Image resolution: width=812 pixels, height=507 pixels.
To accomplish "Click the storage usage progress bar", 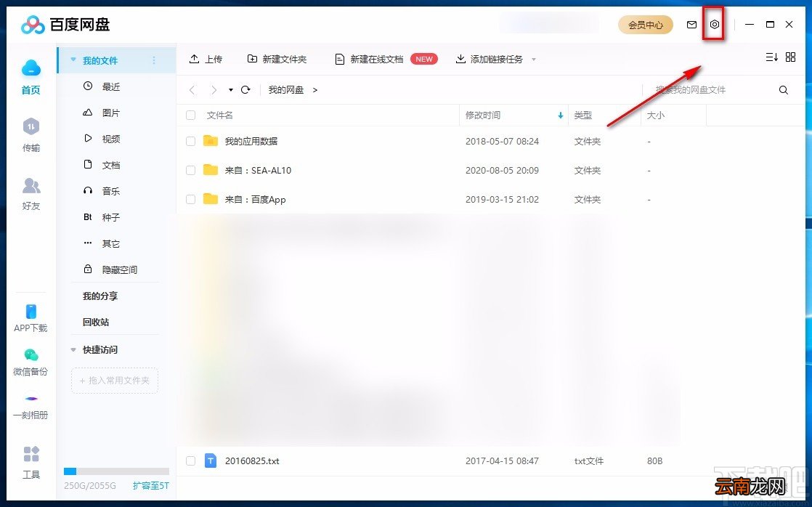I will coord(116,471).
